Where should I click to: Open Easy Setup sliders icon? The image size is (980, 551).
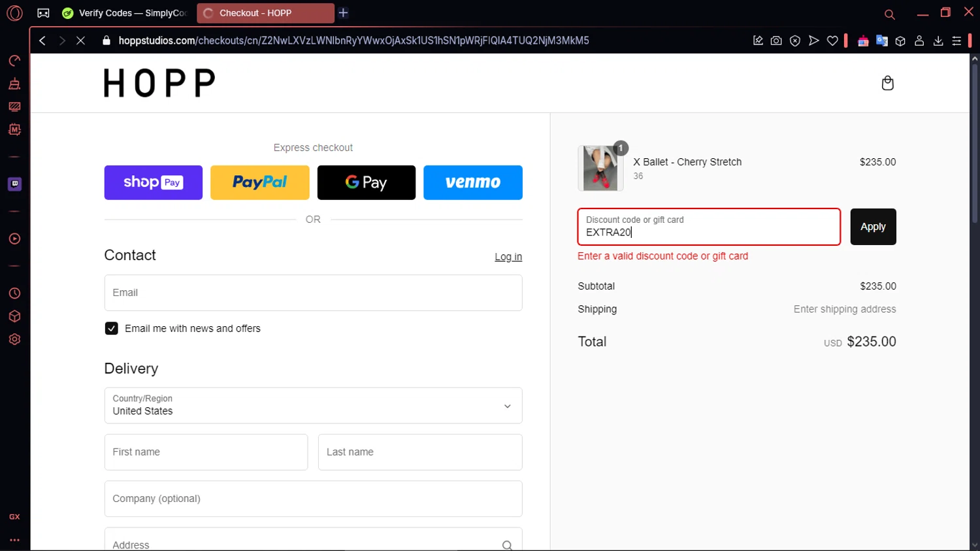[x=956, y=41]
